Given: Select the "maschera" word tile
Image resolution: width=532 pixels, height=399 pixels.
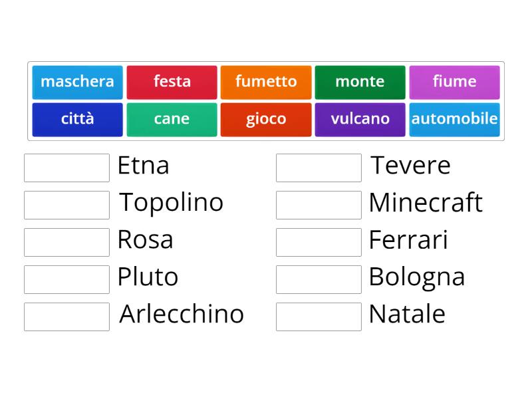Looking at the screenshot, I should tap(77, 82).
